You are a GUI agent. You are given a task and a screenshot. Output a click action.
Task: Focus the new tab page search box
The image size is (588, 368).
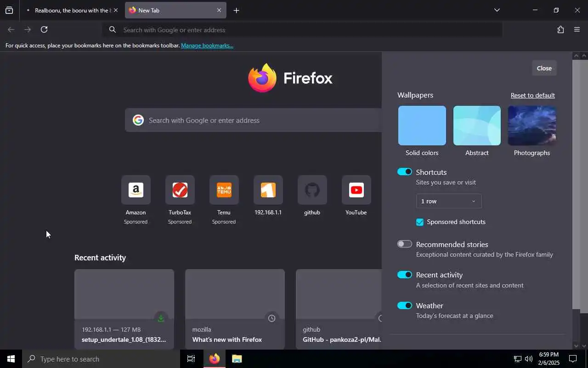pos(253,120)
